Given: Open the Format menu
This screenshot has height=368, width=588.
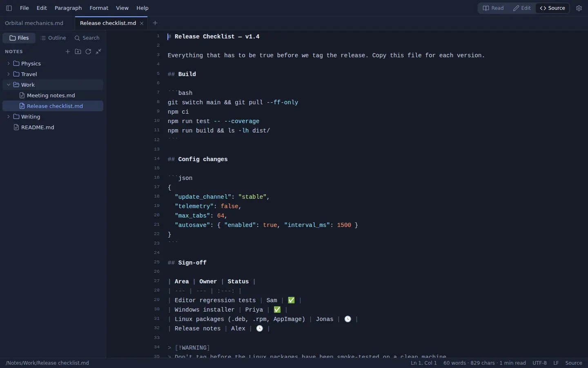Looking at the screenshot, I should [99, 8].
